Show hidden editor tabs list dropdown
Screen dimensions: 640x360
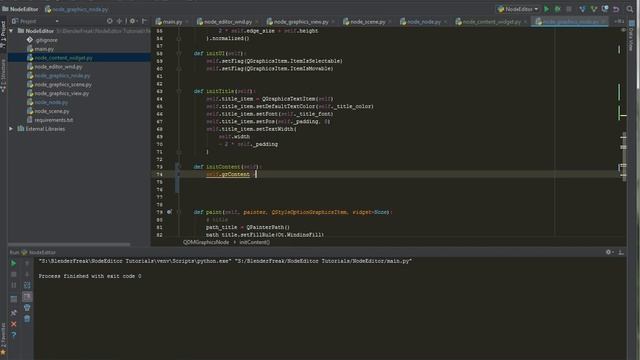(619, 21)
